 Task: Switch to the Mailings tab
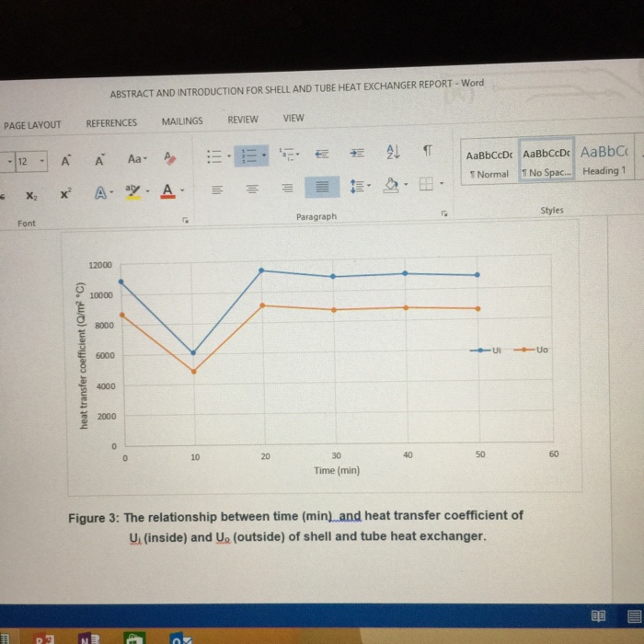click(x=182, y=121)
